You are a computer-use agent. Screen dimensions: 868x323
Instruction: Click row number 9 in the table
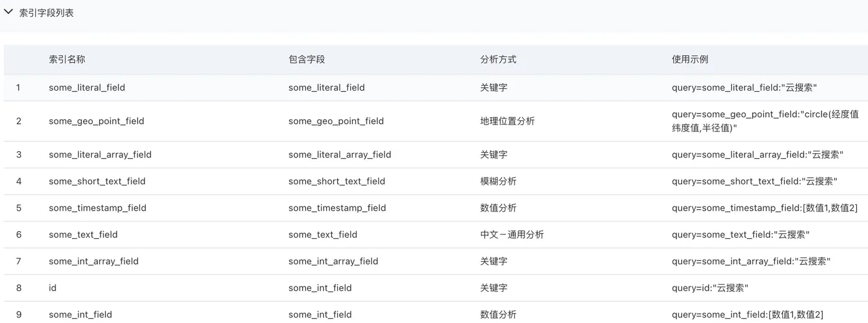(19, 314)
